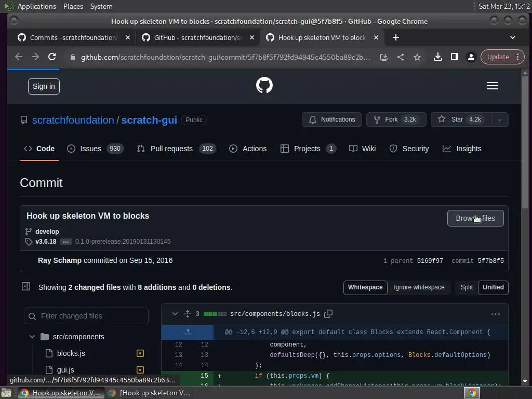Open the Issues tab
This screenshot has width=532, height=399.
coord(96,149)
